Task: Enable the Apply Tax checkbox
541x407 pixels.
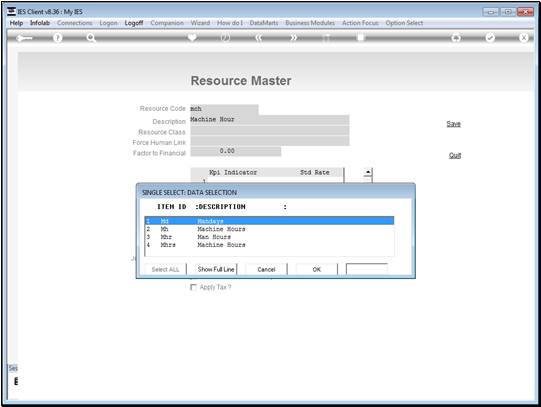Action: (194, 287)
